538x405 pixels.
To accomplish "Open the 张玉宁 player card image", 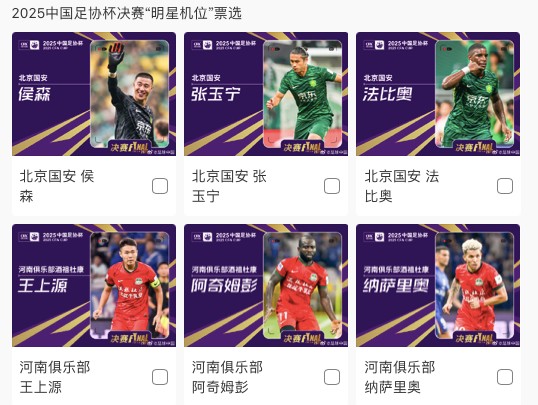I will [x=266, y=94].
